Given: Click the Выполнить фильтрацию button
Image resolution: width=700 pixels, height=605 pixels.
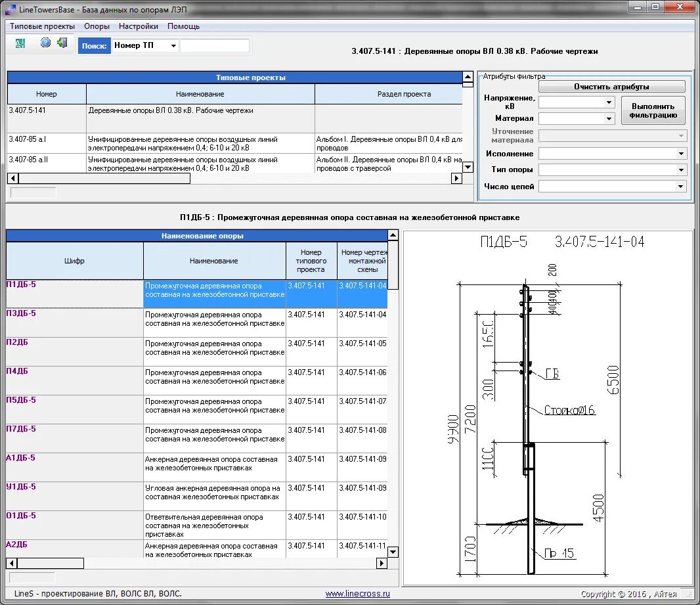Looking at the screenshot, I should (653, 111).
